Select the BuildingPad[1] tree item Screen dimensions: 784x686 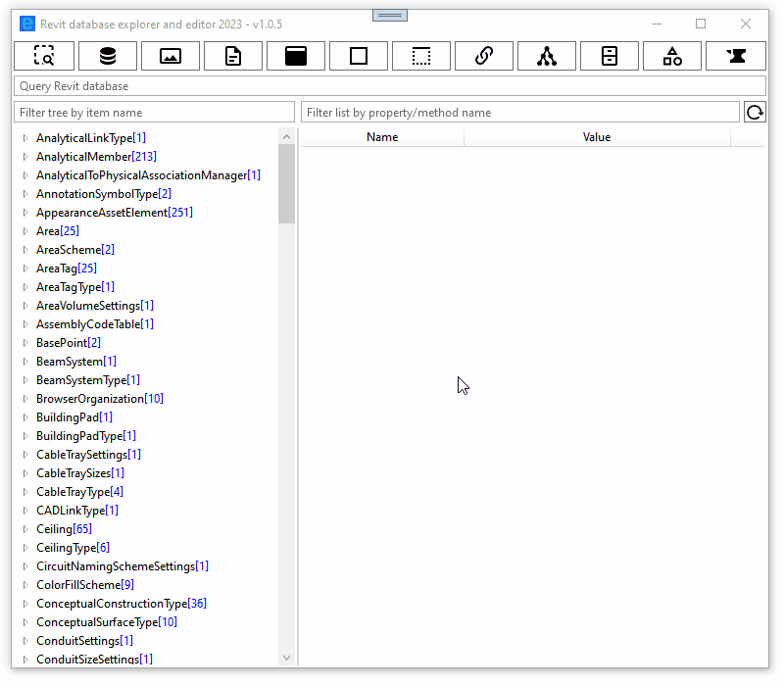(x=74, y=417)
